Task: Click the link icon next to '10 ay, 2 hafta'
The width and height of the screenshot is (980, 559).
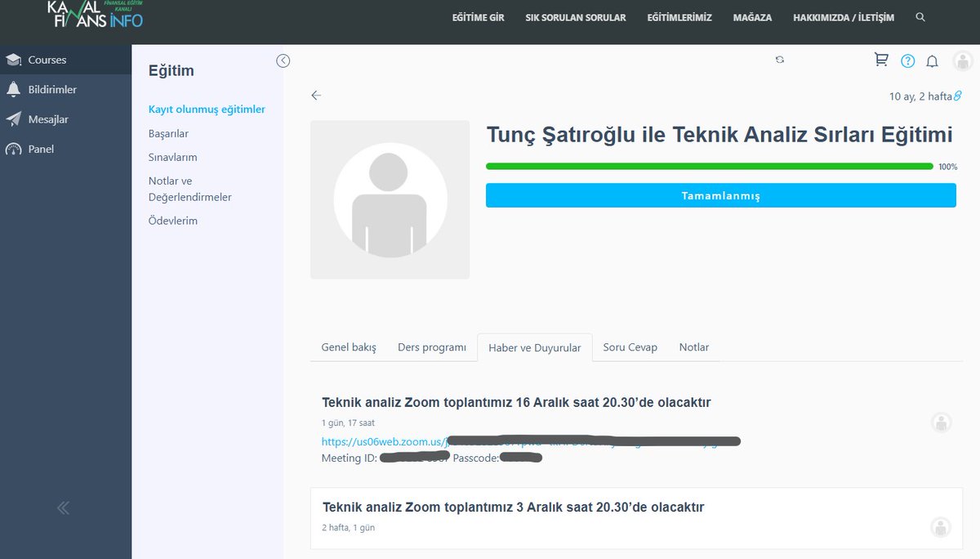Action: click(958, 96)
